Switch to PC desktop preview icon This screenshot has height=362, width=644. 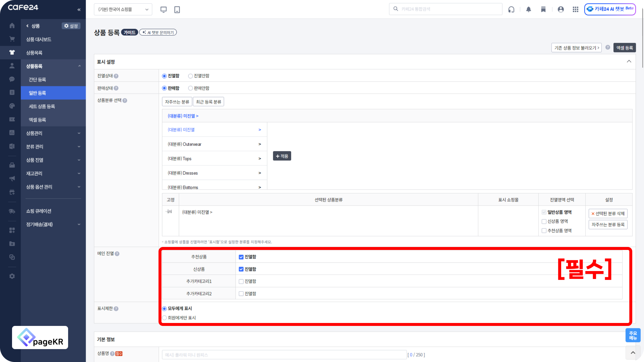pyautogui.click(x=163, y=9)
